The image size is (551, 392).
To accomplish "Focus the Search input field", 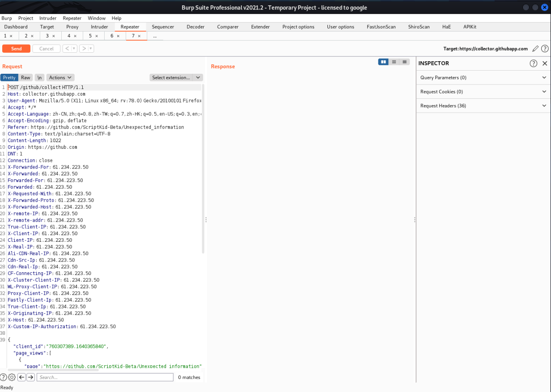I will coord(105,377).
